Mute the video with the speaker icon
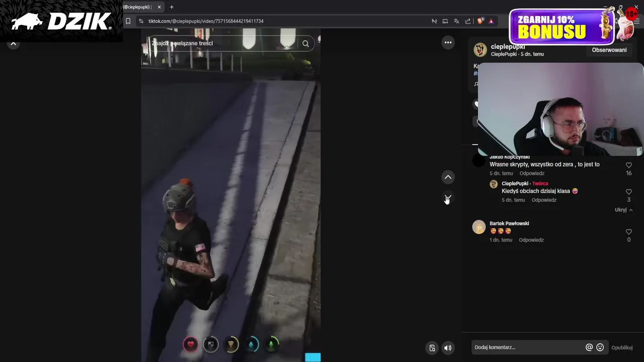Screen dimensions: 644x362 pyautogui.click(x=448, y=348)
